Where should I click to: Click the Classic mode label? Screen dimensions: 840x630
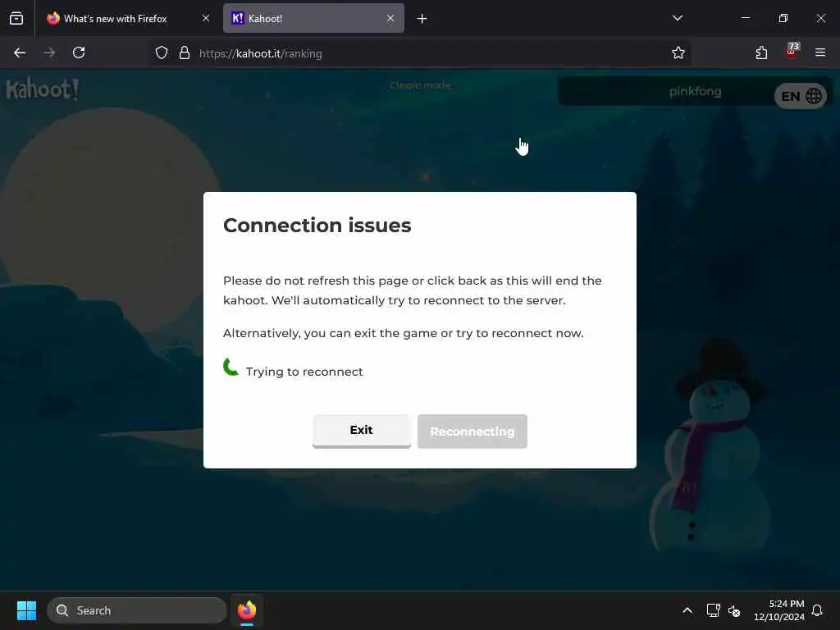coord(420,85)
